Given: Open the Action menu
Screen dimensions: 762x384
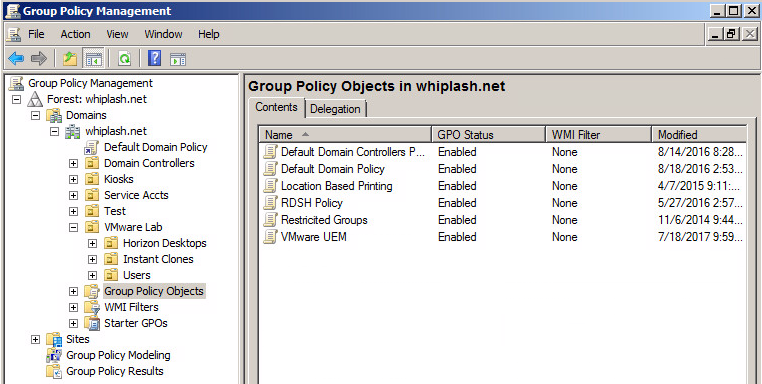Looking at the screenshot, I should (75, 34).
